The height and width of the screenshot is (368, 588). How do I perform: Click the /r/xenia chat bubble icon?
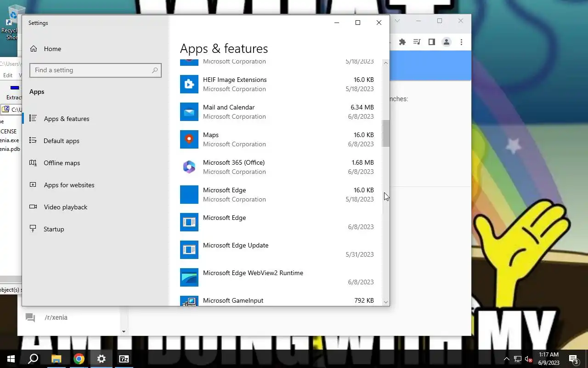coord(30,317)
